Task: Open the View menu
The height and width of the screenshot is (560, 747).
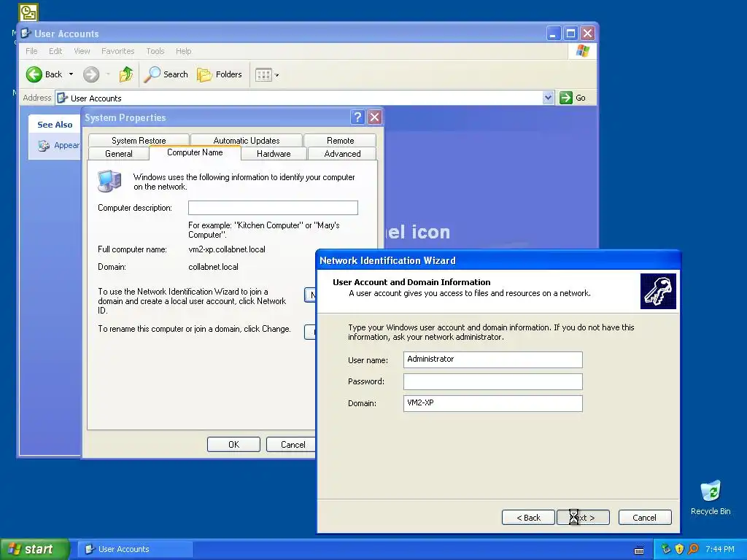Action: [82, 51]
